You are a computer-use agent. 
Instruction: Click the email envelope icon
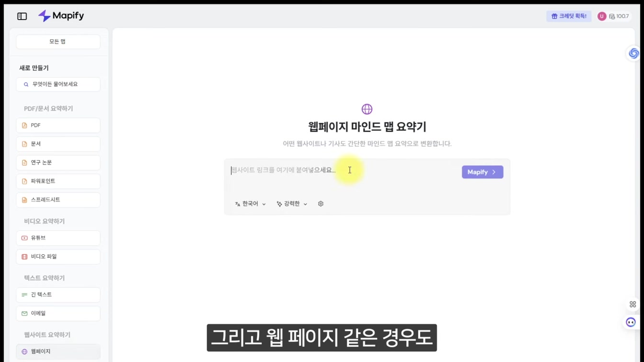(24, 314)
